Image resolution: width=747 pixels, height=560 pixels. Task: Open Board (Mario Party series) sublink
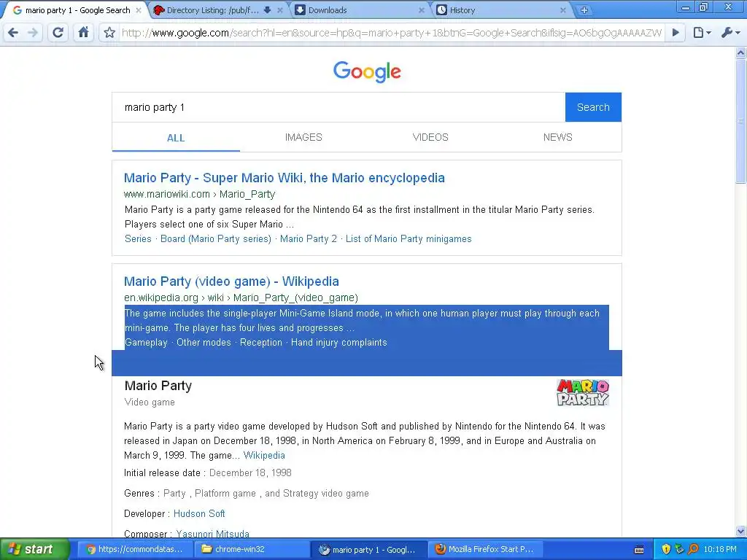(216, 238)
